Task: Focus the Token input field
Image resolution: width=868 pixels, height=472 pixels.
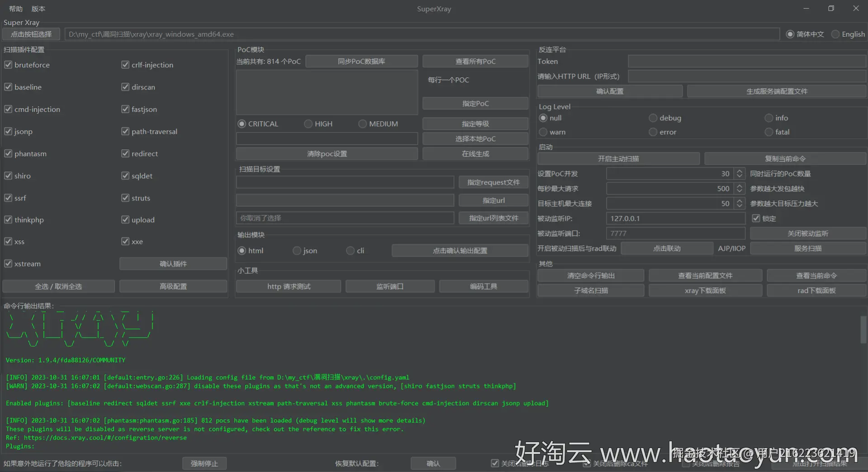Action: click(747, 62)
